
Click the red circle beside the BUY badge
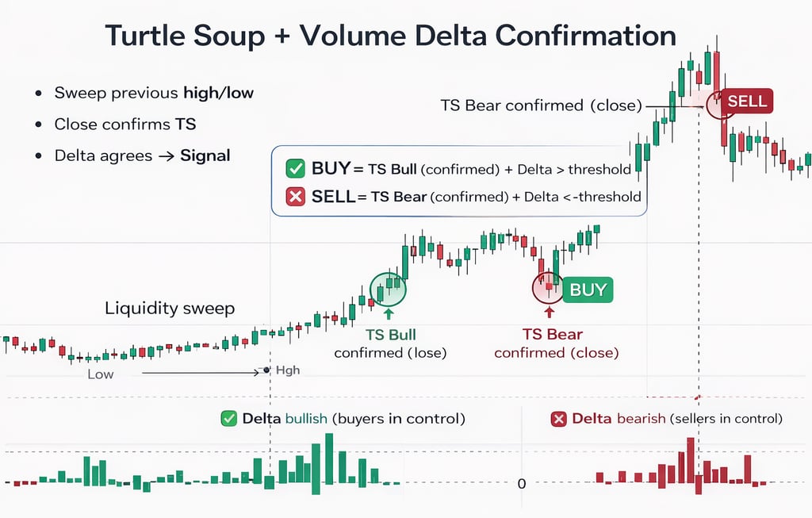[547, 286]
